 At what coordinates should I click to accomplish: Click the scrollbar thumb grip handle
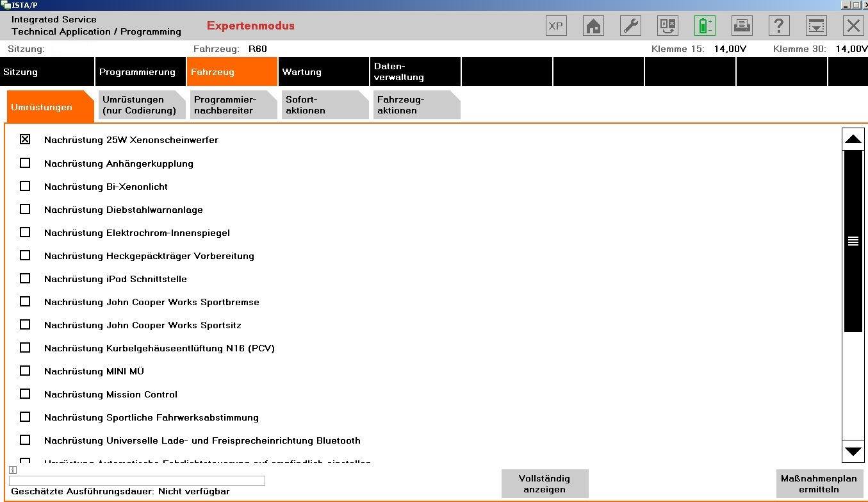[x=853, y=241]
